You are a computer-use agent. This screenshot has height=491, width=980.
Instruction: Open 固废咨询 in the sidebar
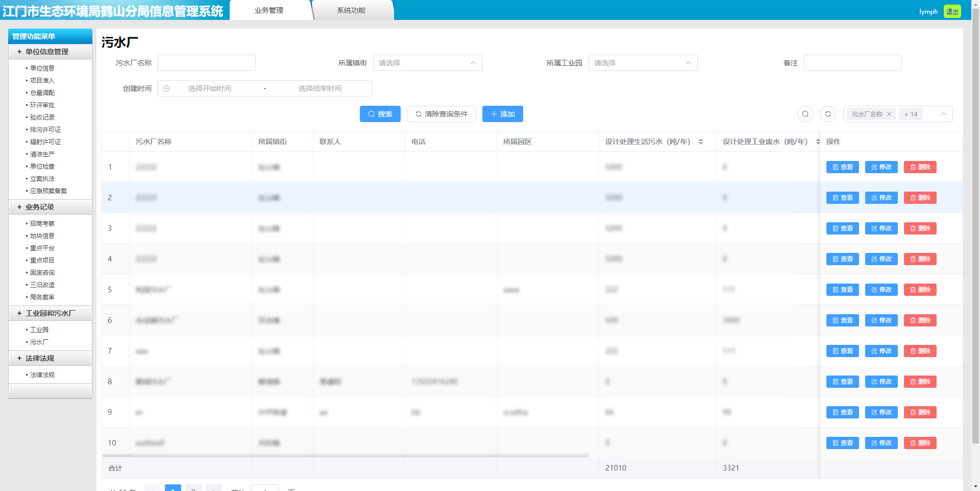pos(42,272)
